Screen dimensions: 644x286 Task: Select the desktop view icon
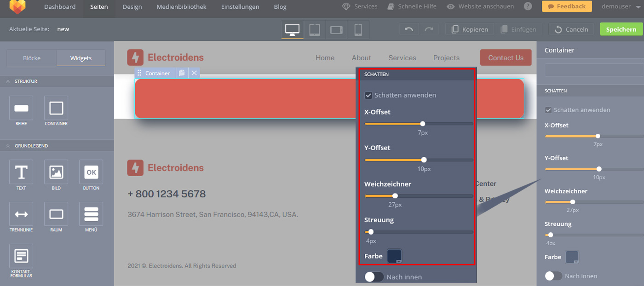(x=292, y=29)
